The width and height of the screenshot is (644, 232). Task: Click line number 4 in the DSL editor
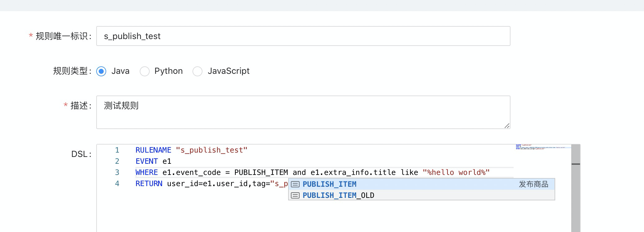[117, 184]
